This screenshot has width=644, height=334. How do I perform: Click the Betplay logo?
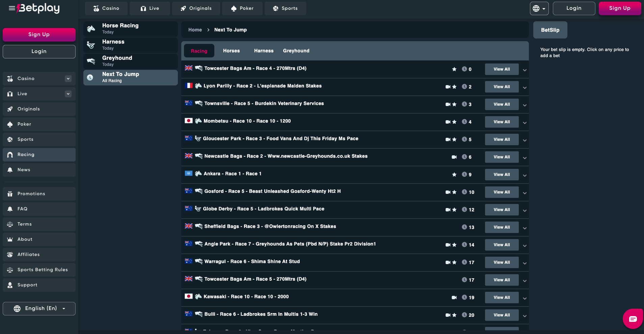click(38, 8)
